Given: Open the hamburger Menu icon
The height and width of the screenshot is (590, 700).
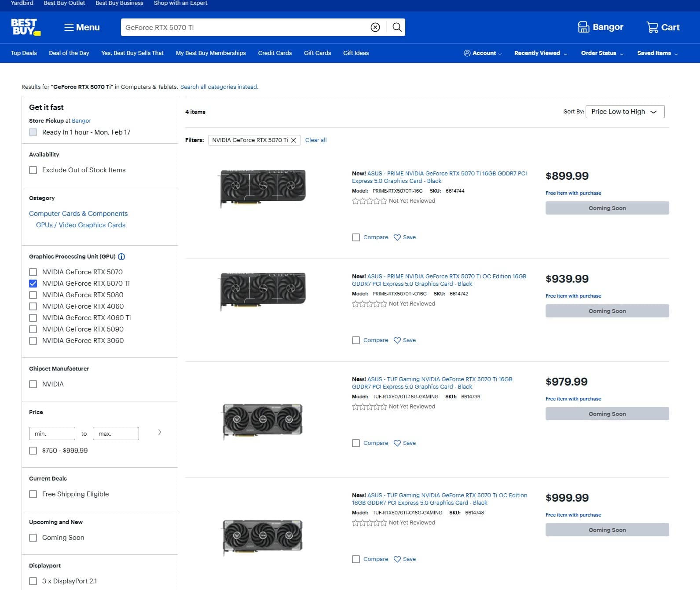Looking at the screenshot, I should 69,27.
